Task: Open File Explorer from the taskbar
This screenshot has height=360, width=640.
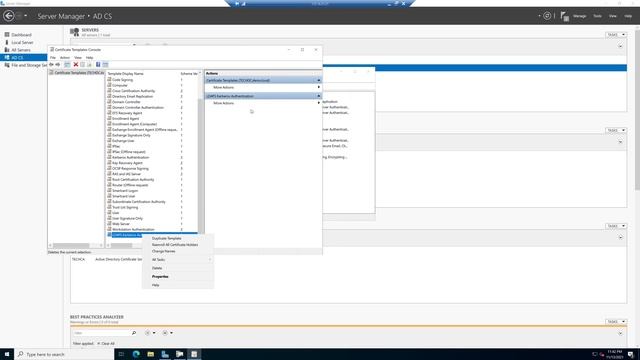Action: [151, 354]
